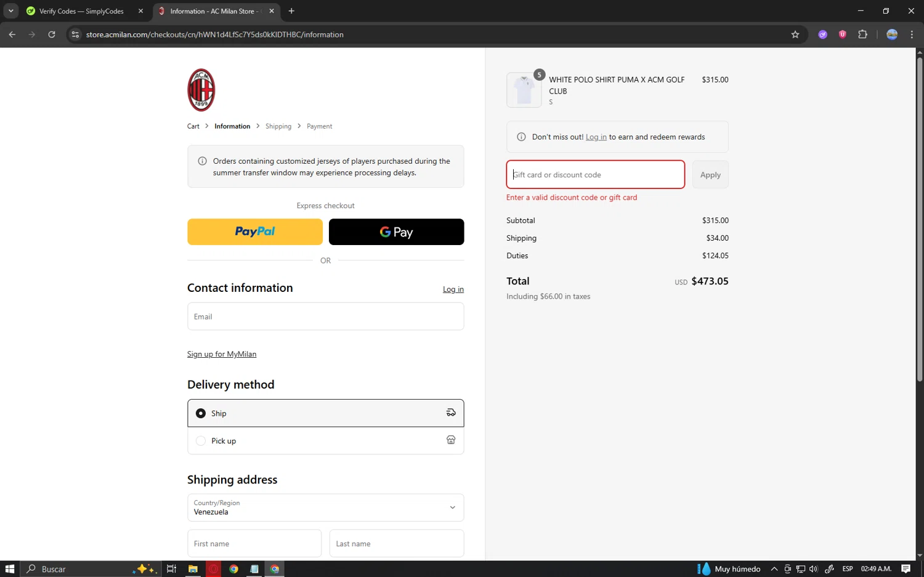Open the Windows Start menu

click(x=9, y=568)
